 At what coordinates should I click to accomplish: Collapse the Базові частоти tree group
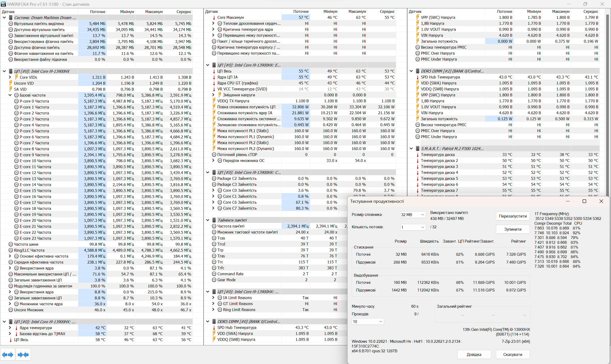10,95
